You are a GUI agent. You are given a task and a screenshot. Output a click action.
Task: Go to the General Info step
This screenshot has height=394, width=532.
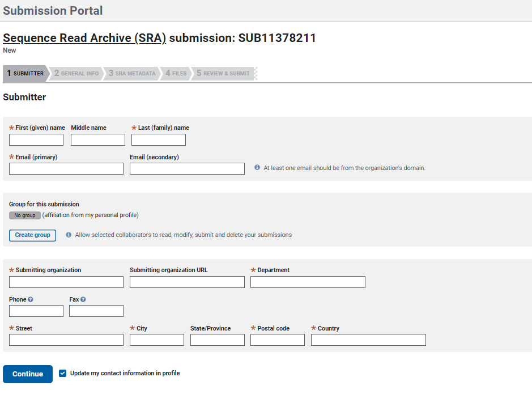click(x=76, y=73)
